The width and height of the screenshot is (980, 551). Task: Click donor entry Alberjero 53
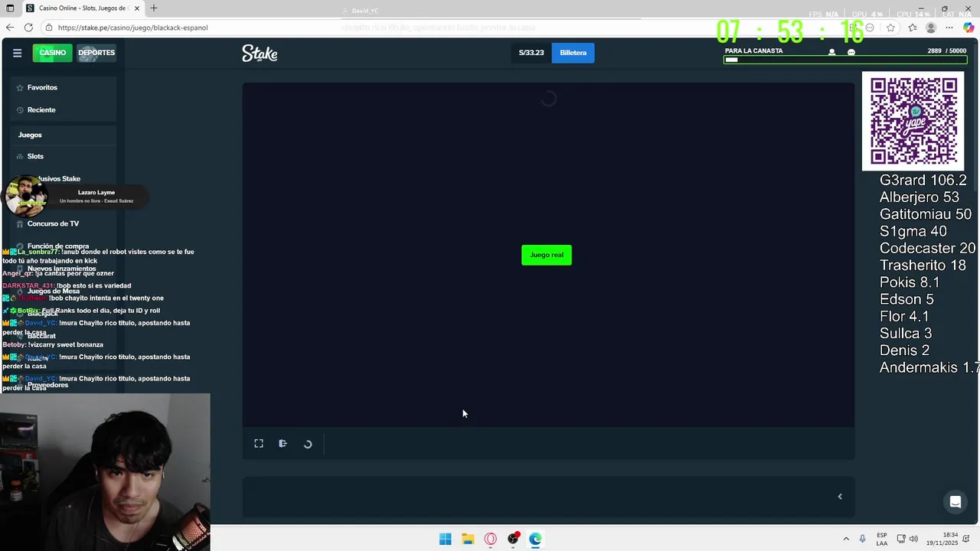(919, 197)
